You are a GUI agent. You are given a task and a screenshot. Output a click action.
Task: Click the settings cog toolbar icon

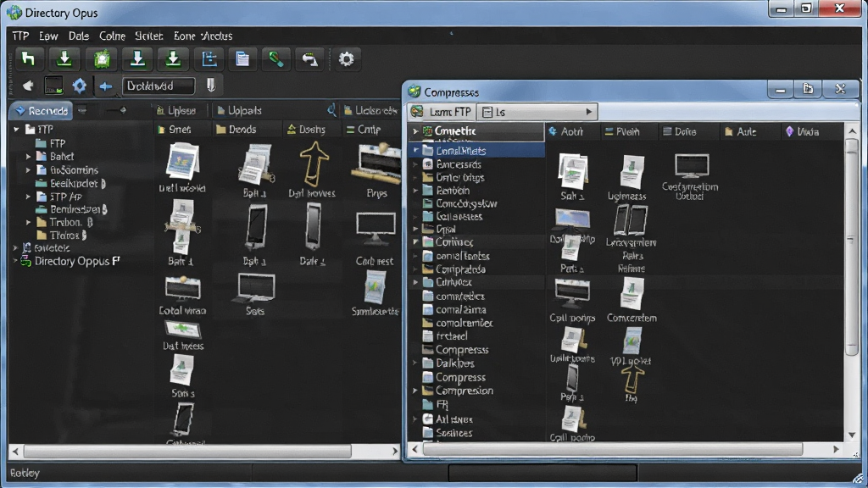346,58
